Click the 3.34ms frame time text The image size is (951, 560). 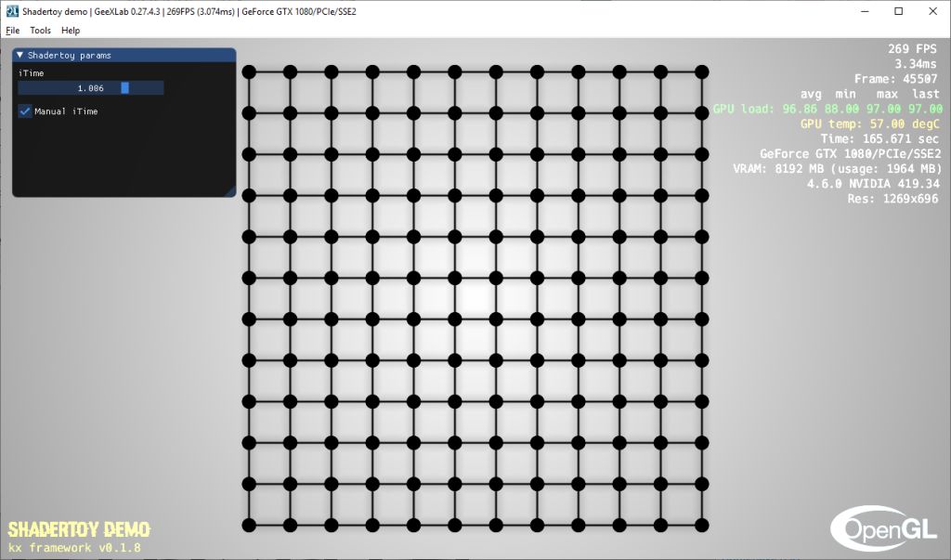point(916,64)
